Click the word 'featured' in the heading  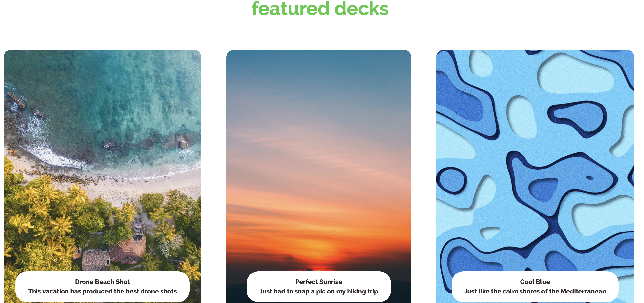click(291, 9)
